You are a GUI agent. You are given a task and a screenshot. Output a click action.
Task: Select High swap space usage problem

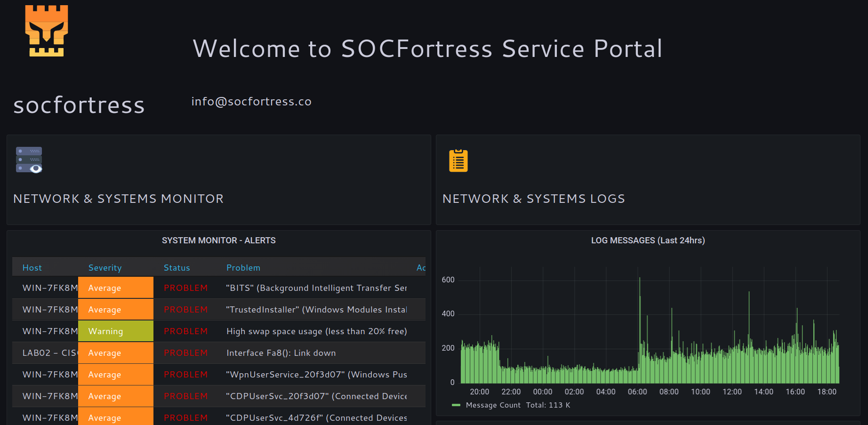[x=316, y=331]
